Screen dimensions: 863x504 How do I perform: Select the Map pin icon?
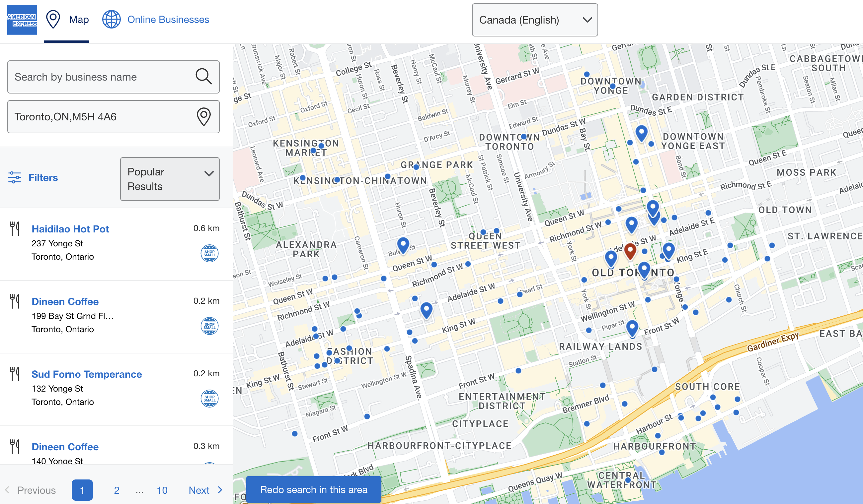tap(53, 19)
